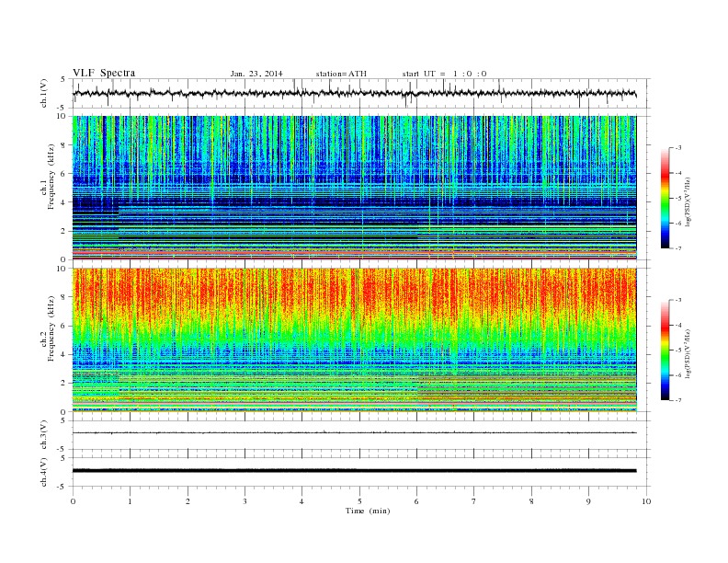Image resolution: width=728 pixels, height=563 pixels.
Task: Click the "Time (min)" x-axis label
Action: coord(368,511)
